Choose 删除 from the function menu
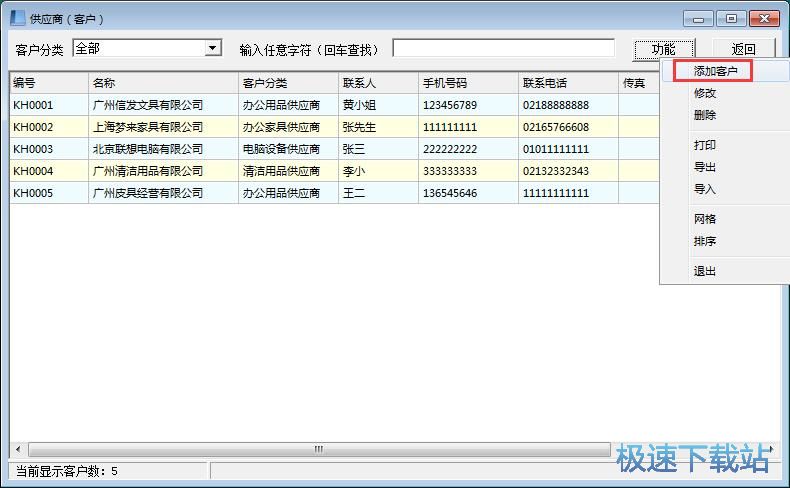Image resolution: width=790 pixels, height=488 pixels. (705, 115)
